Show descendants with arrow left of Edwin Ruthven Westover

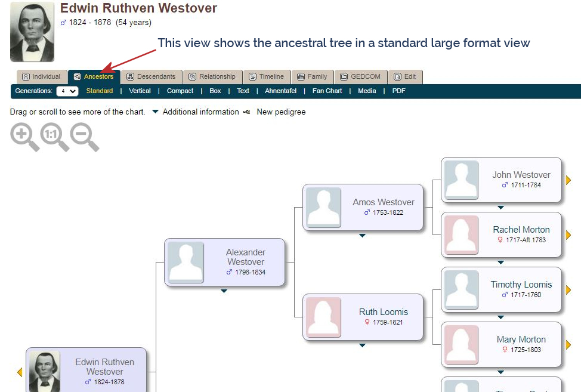click(20, 372)
